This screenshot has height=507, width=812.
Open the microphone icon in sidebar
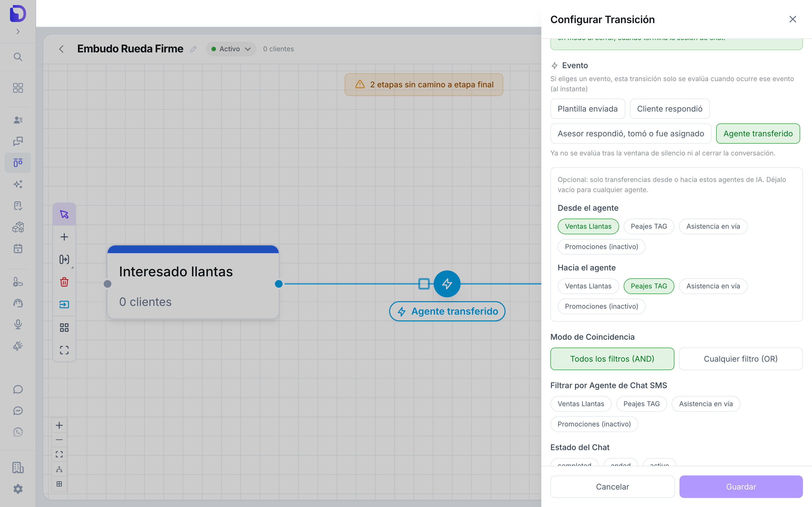pos(18,324)
